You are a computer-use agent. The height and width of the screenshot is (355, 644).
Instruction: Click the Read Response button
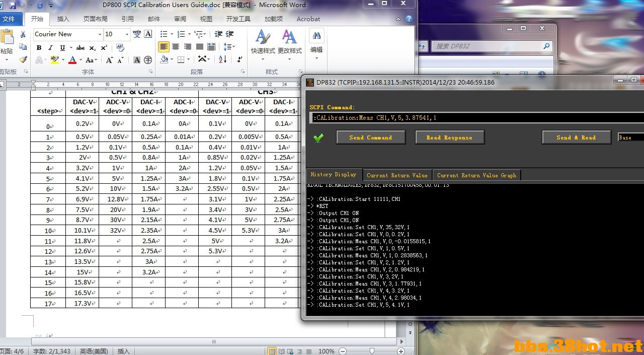(450, 137)
